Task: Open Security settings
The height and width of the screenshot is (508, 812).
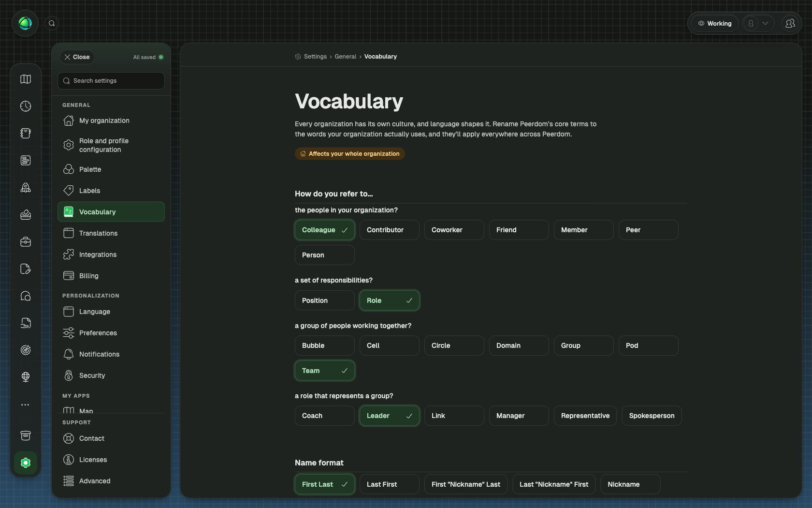Action: point(111,375)
